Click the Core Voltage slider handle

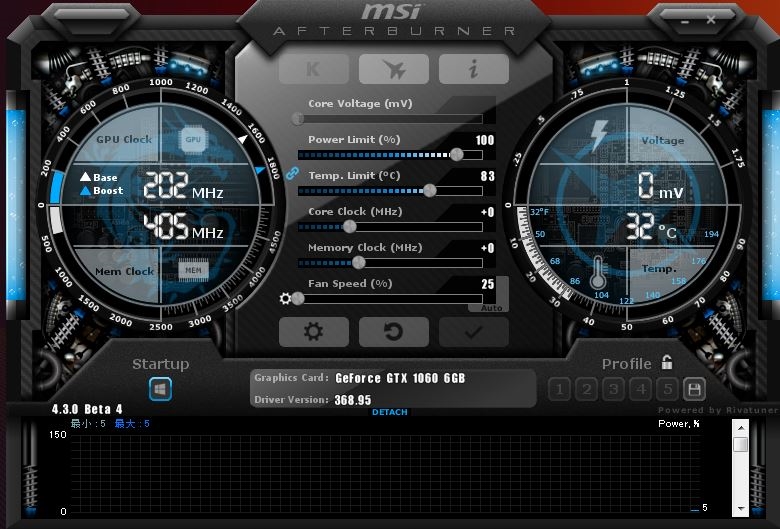click(x=298, y=118)
